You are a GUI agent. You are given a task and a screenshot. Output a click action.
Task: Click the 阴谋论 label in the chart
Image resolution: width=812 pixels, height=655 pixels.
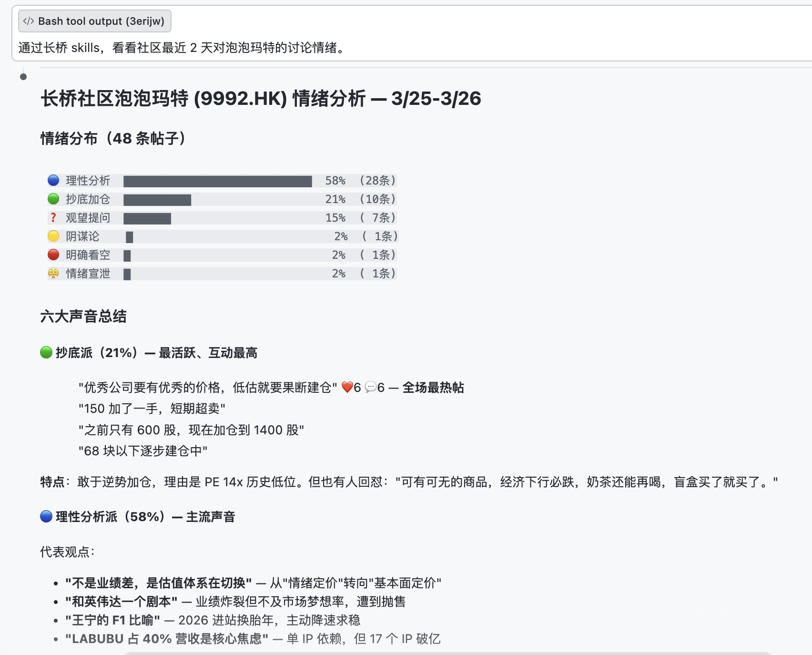(x=82, y=236)
